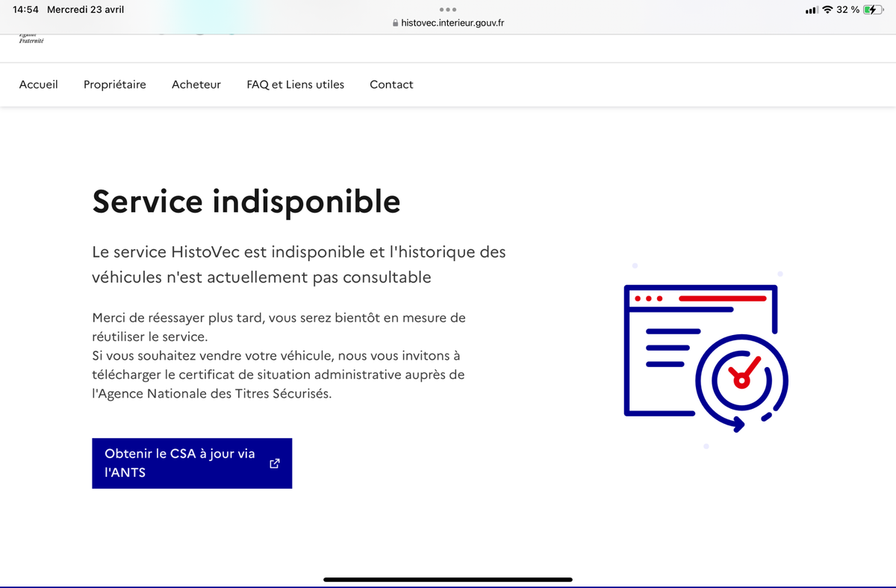Image resolution: width=896 pixels, height=588 pixels.
Task: Tap the home indicator bar
Action: click(448, 579)
